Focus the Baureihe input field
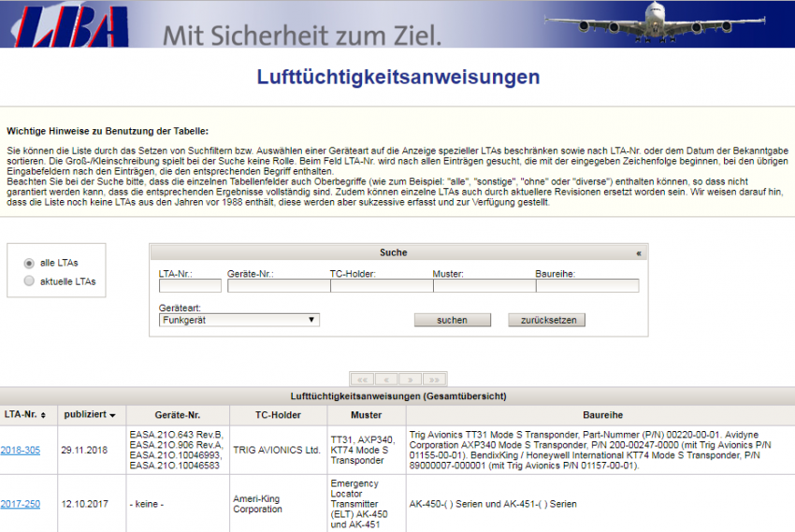795x532 pixels. pos(587,286)
